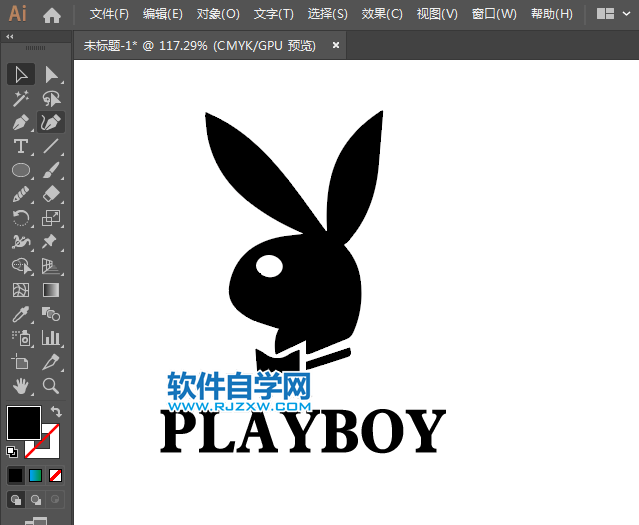
Task: Open the 效果(C) menu
Action: pos(382,14)
